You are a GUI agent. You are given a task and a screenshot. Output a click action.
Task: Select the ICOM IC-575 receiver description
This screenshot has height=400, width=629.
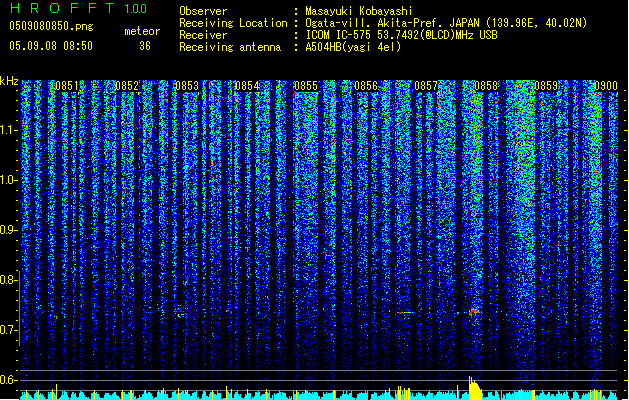401,35
